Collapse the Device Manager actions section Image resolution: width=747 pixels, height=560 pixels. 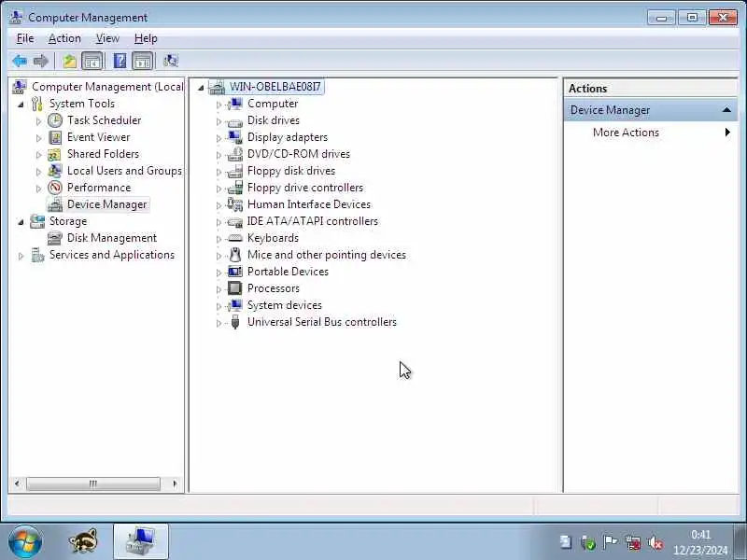pyautogui.click(x=726, y=110)
